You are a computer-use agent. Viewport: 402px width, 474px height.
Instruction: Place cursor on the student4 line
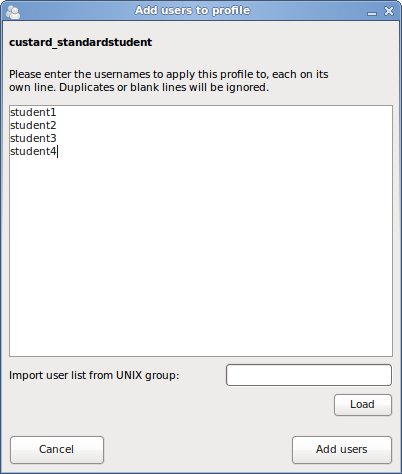point(33,151)
